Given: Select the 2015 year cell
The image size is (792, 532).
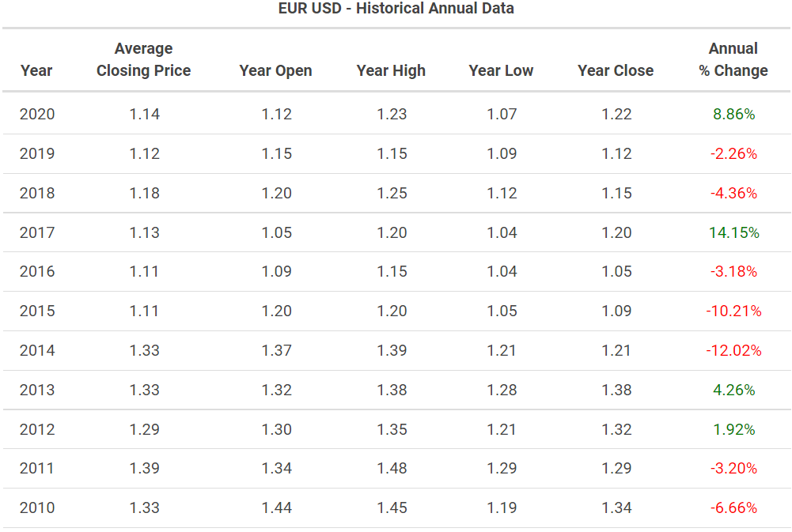Looking at the screenshot, I should point(37,311).
